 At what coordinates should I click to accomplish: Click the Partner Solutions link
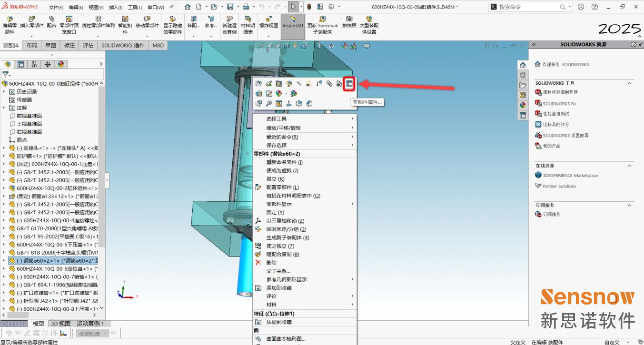(x=559, y=186)
